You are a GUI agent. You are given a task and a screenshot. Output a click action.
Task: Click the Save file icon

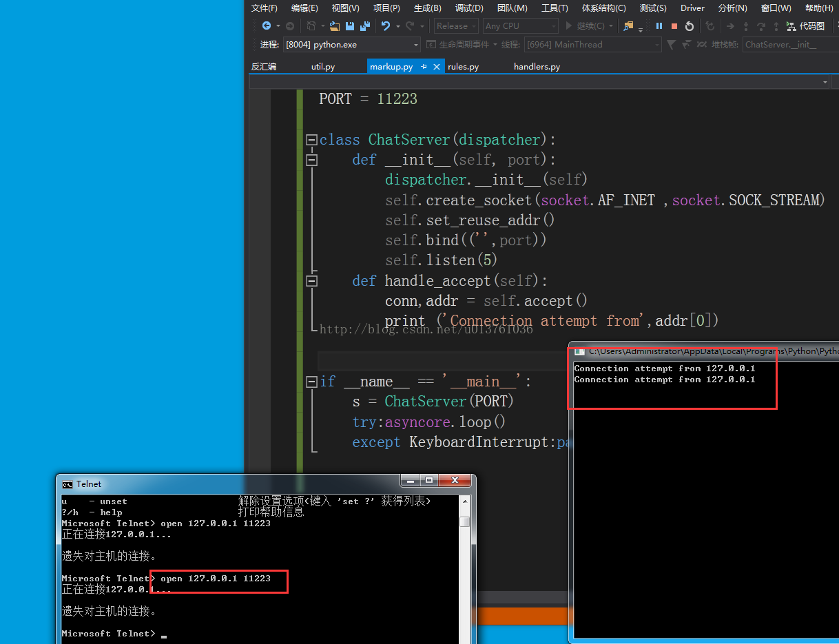pyautogui.click(x=350, y=26)
